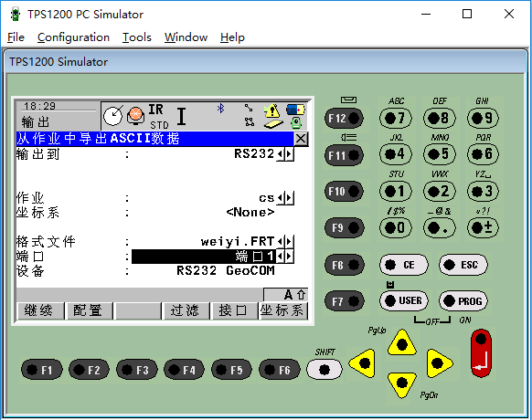Click the warning triangle status icon
Image resolution: width=532 pixels, height=420 pixels.
[271, 110]
